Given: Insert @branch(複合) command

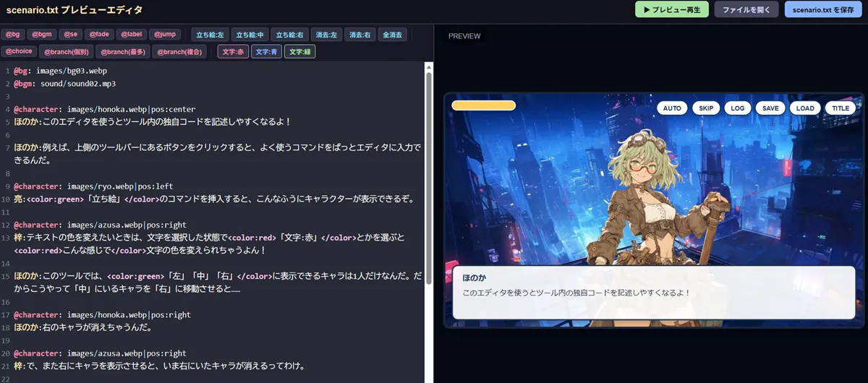Looking at the screenshot, I should (x=180, y=51).
